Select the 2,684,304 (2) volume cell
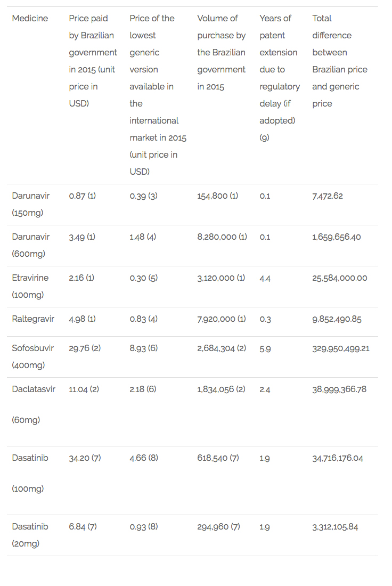The image size is (392, 586). (x=222, y=348)
